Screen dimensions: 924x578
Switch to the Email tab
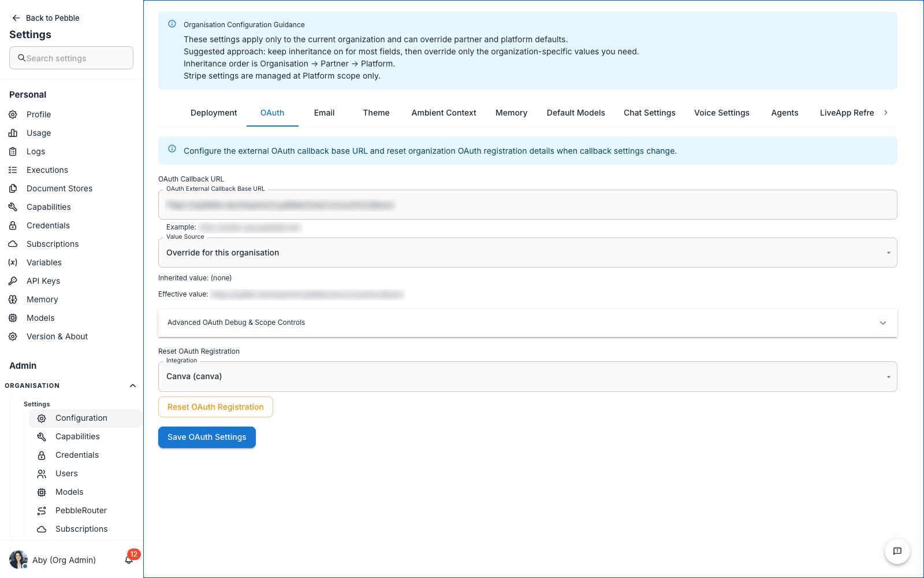(x=324, y=113)
